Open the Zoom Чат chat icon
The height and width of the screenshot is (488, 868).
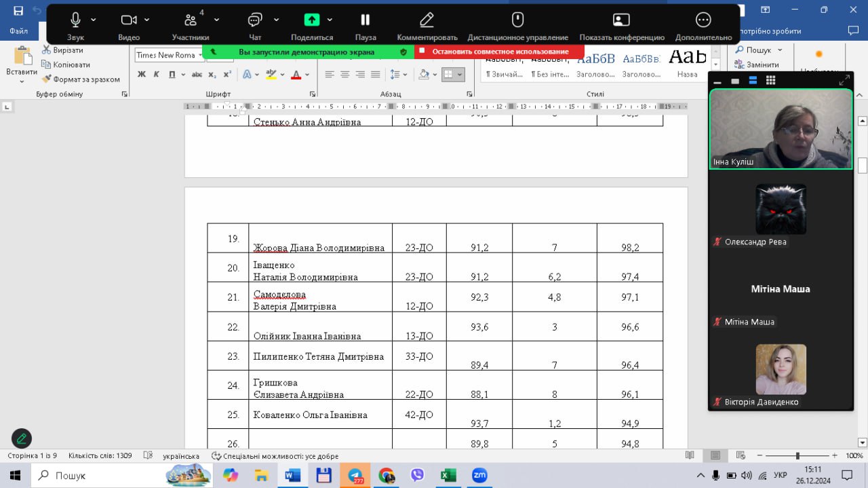pyautogui.click(x=255, y=20)
